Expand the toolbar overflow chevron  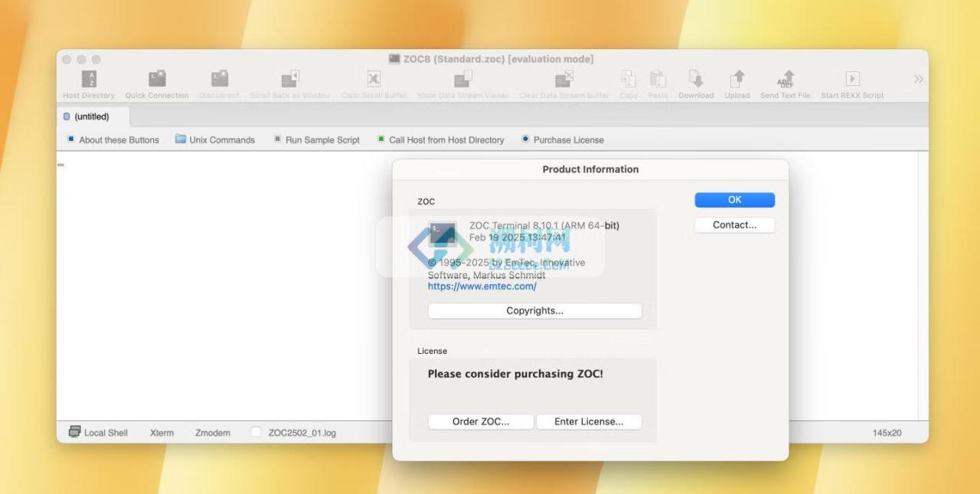point(919,79)
